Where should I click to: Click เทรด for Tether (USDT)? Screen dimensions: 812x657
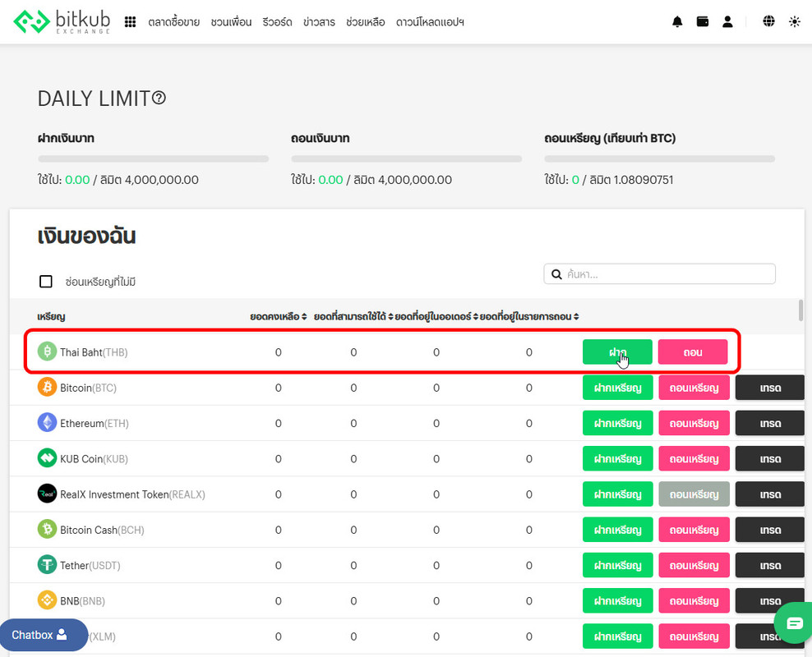[x=770, y=565]
